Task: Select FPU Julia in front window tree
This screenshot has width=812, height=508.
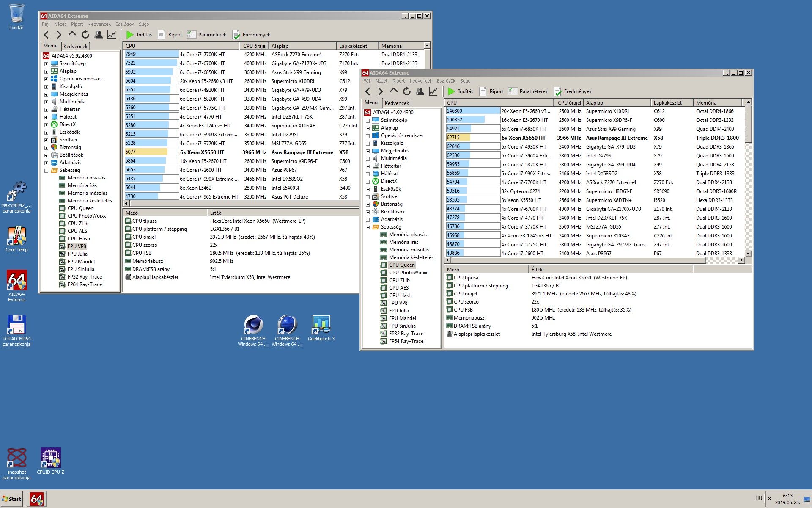Action: coord(398,311)
